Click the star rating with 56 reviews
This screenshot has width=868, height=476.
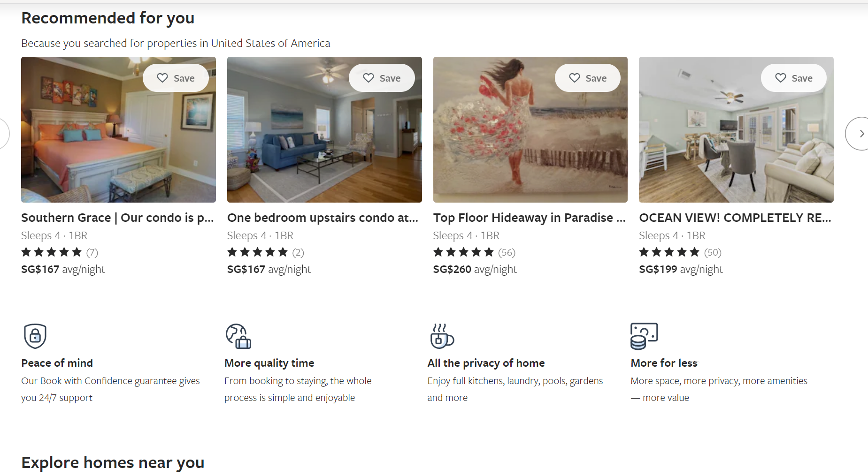[x=474, y=252]
